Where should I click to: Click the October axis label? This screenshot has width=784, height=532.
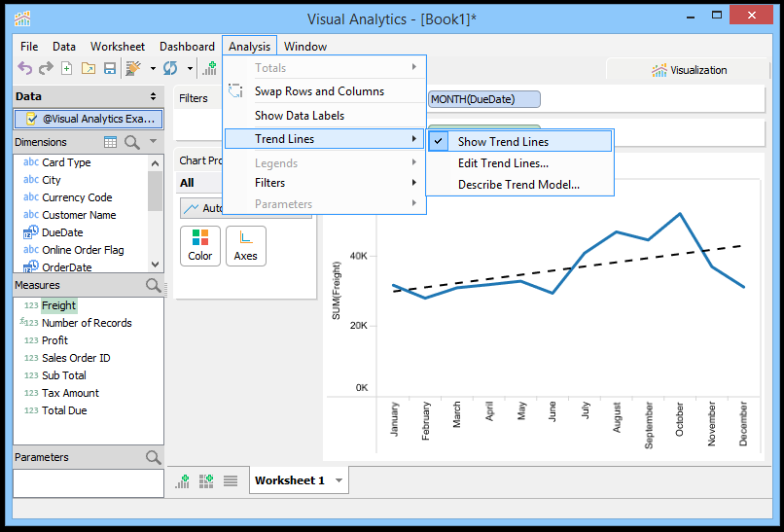[680, 419]
